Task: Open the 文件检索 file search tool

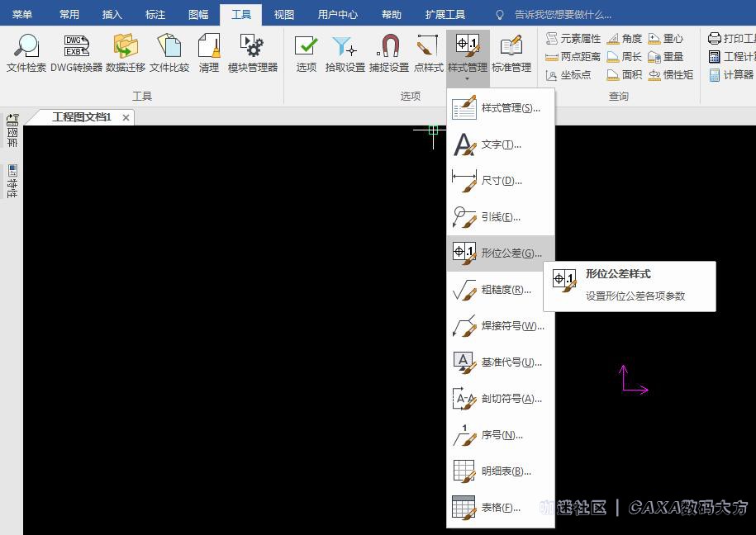Action: 26,53
